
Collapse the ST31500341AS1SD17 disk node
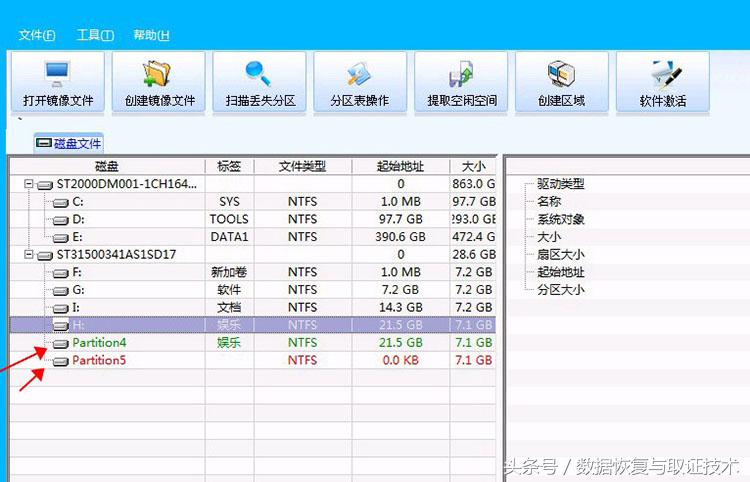point(29,254)
